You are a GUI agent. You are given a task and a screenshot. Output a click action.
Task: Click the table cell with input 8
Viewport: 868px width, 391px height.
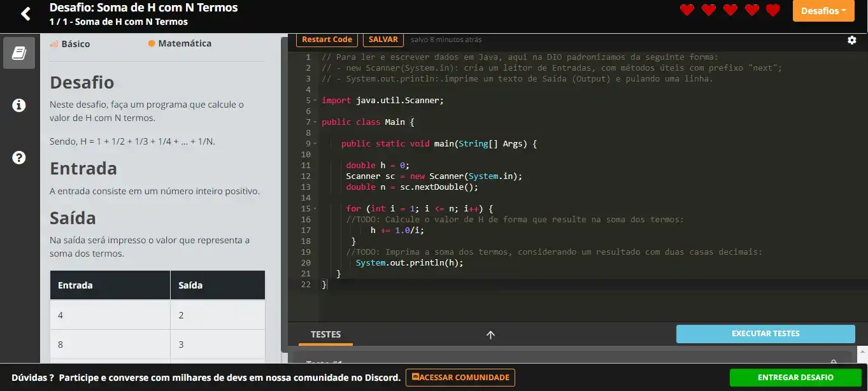[x=110, y=345]
